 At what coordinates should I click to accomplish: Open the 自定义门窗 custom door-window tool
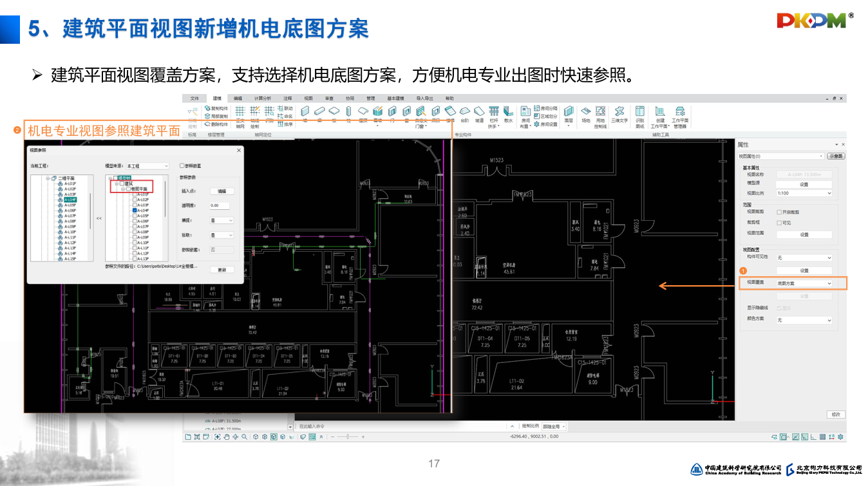[420, 117]
